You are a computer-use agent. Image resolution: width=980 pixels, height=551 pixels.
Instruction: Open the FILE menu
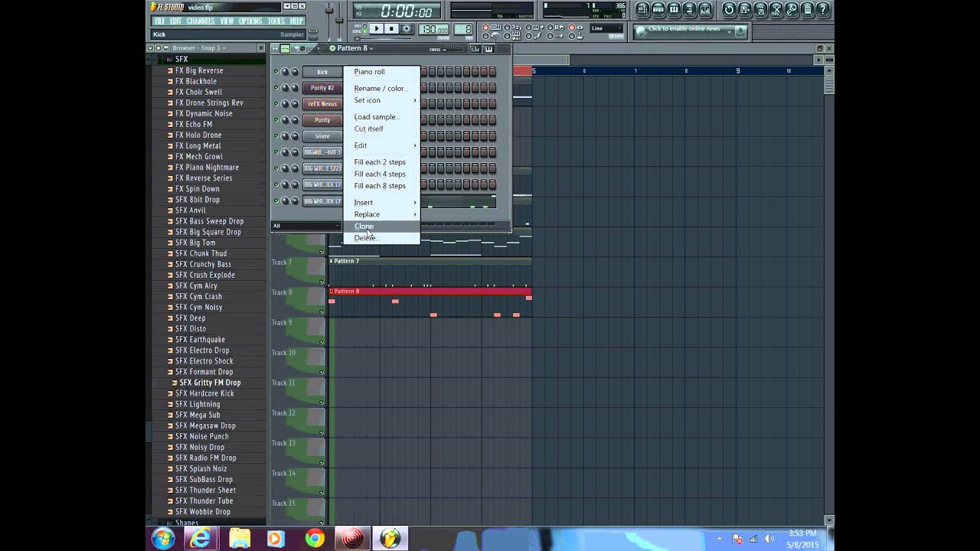pyautogui.click(x=159, y=21)
